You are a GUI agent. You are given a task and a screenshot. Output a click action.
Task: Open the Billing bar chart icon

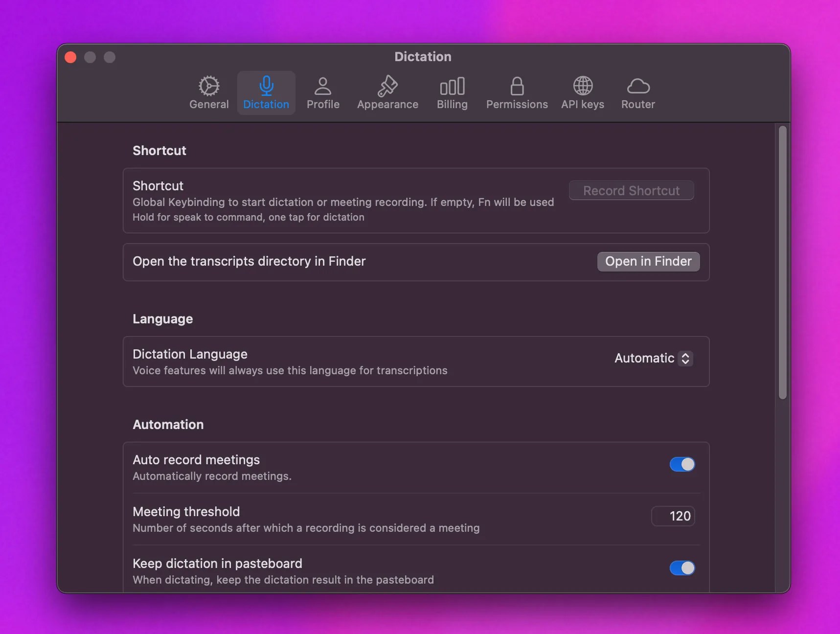[x=452, y=86]
